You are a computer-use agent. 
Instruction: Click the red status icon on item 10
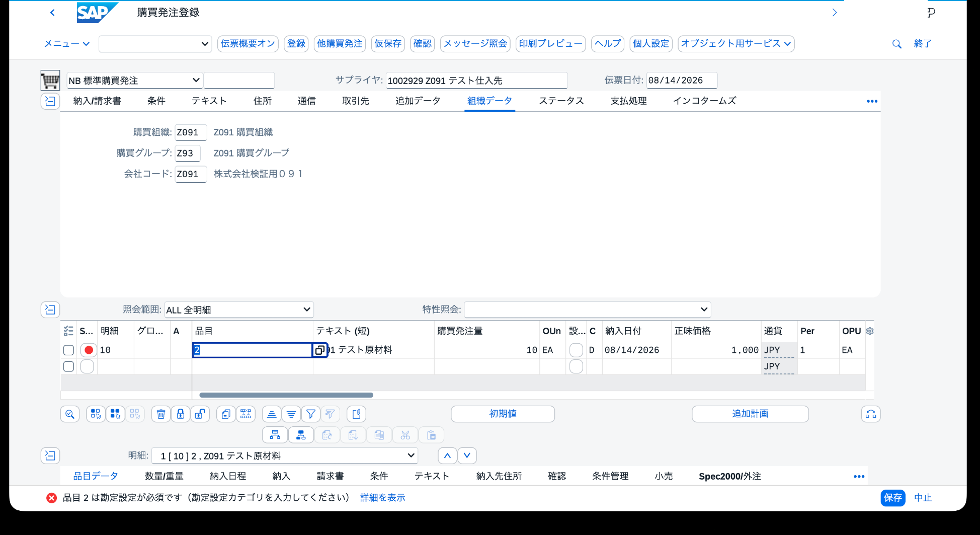[x=89, y=350]
